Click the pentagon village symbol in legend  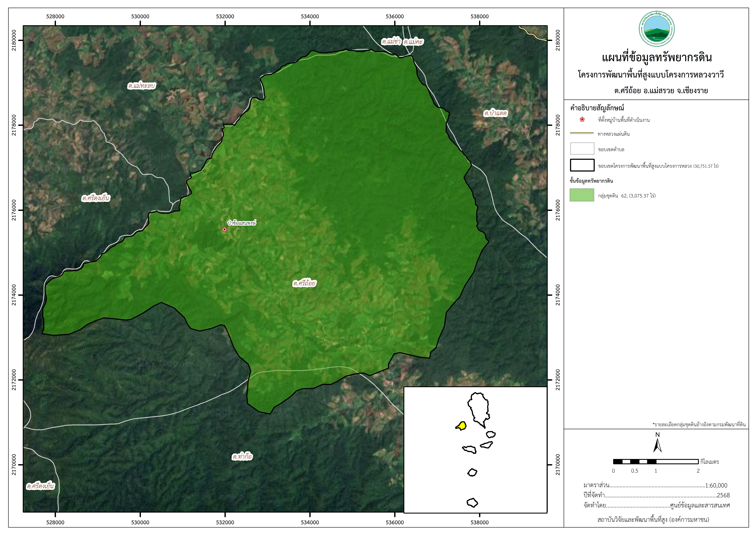click(582, 120)
